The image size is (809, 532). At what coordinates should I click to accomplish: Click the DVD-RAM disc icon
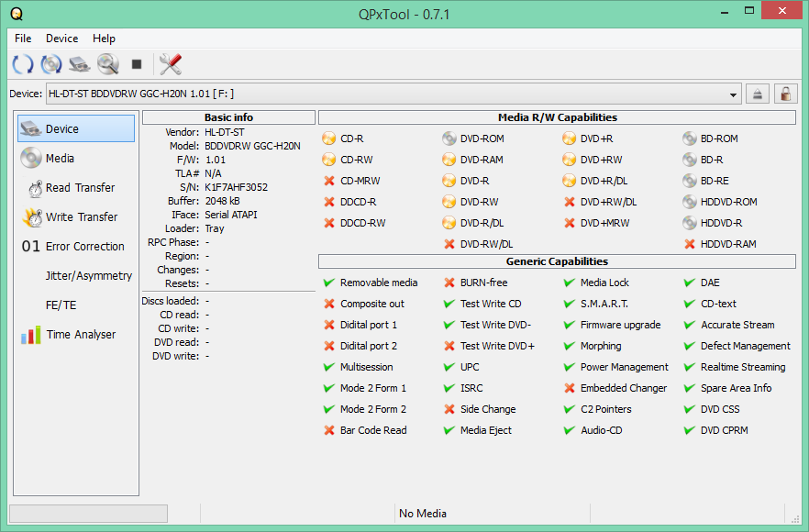449,160
